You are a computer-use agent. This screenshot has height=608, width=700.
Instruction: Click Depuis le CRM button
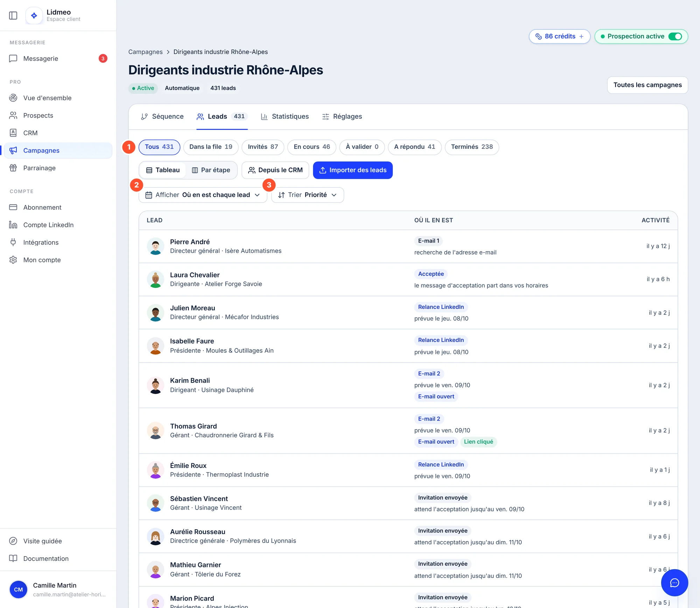point(275,170)
